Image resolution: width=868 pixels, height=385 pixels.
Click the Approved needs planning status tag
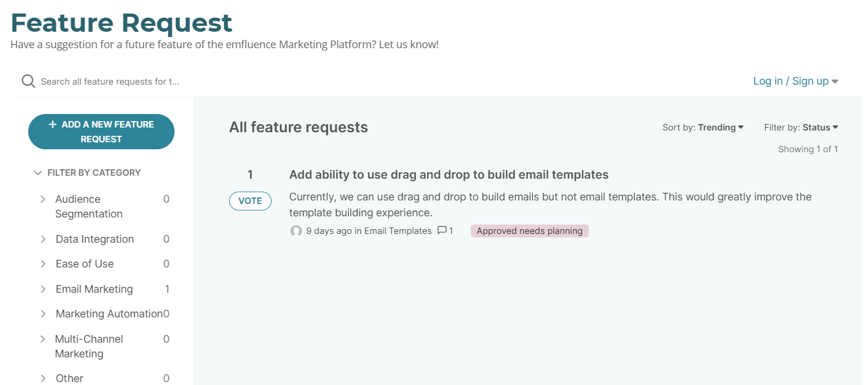pos(529,231)
